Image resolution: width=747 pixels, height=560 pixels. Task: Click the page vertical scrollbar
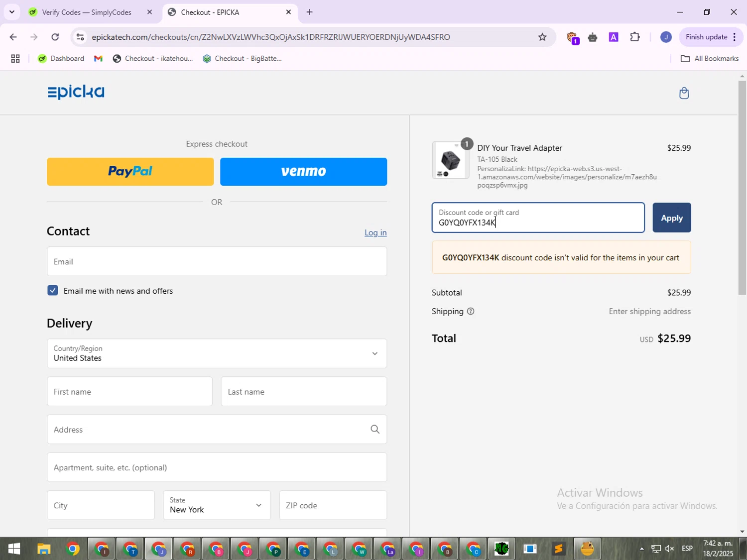point(742,187)
